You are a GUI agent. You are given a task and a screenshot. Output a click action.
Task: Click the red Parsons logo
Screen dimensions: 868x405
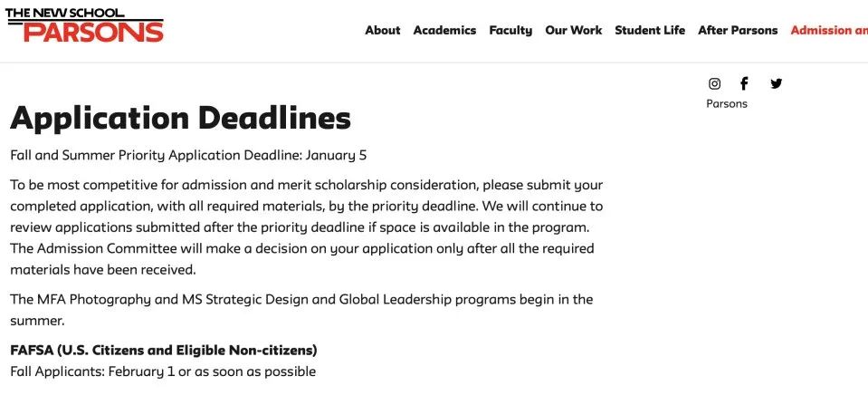tap(93, 32)
